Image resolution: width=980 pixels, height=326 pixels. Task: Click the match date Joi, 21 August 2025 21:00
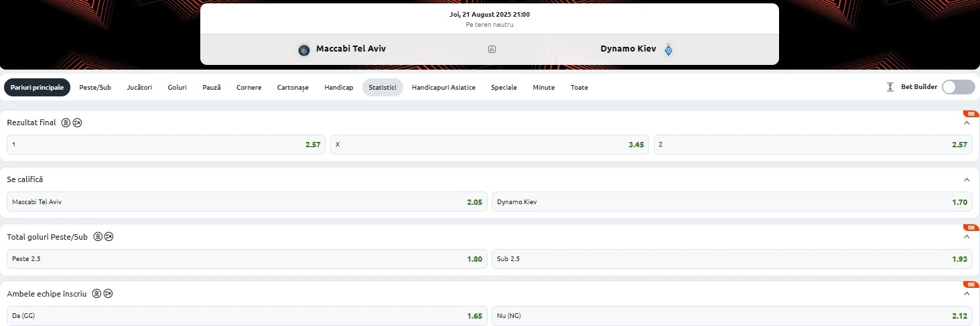coord(490,14)
